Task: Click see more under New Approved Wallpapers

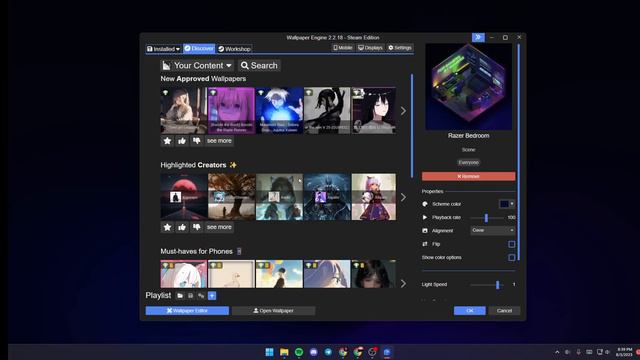Action: pyautogui.click(x=219, y=141)
